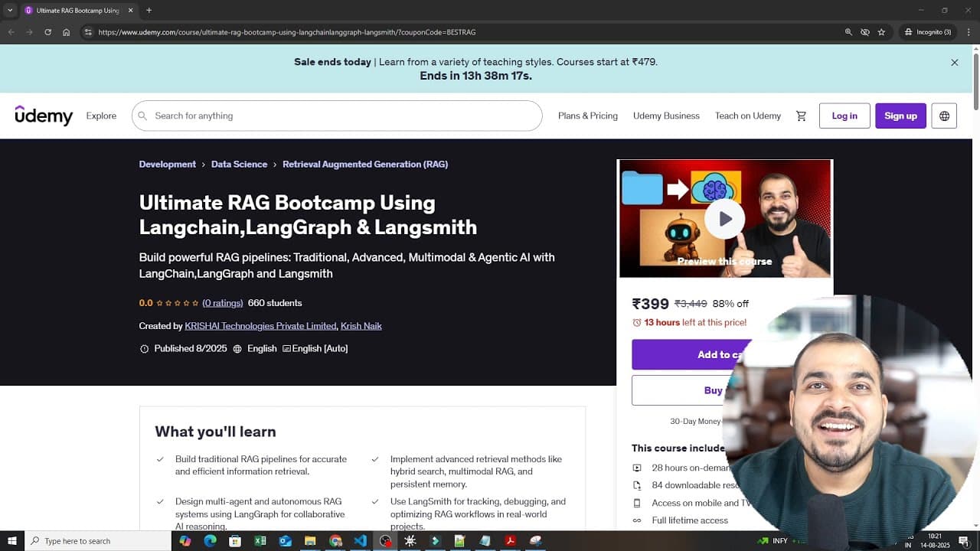The height and width of the screenshot is (551, 980).
Task: Launch Excel from the taskbar
Action: pos(260,541)
